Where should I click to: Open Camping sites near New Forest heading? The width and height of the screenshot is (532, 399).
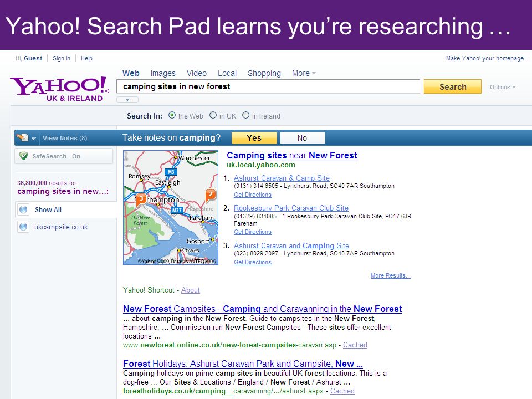[292, 155]
